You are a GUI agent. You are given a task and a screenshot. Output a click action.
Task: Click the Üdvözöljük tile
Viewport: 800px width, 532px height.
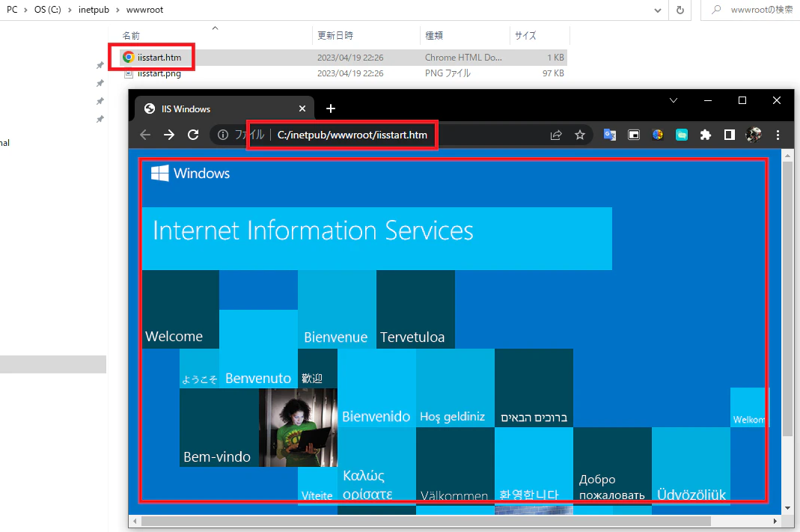coord(691,465)
